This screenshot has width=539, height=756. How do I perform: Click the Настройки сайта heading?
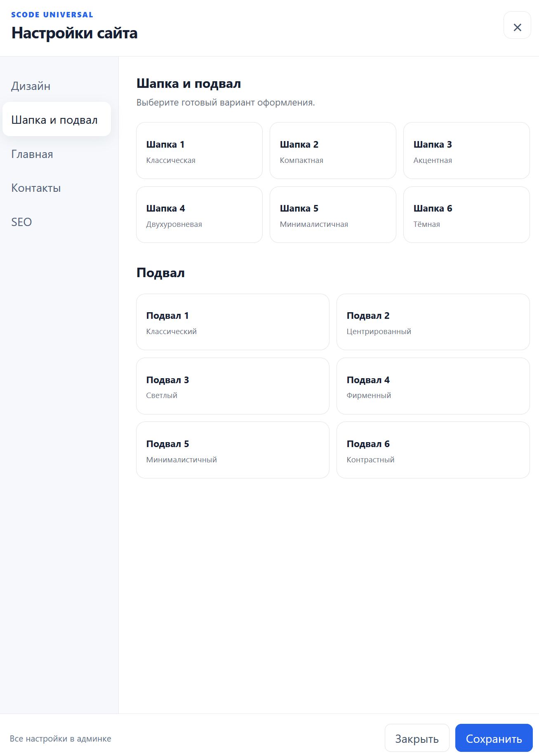74,33
